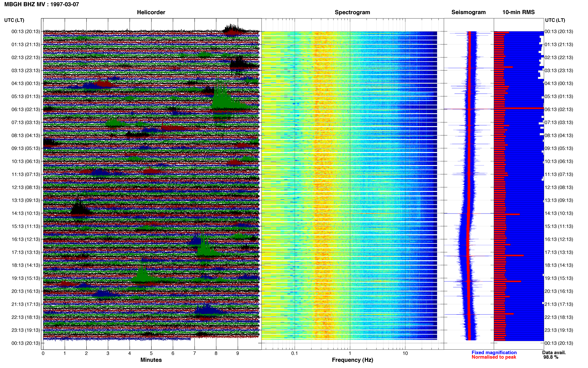The width and height of the screenshot is (588, 368).
Task: Select '12:13 (08:13)' on the Helicorder time axis
Action: click(26, 187)
